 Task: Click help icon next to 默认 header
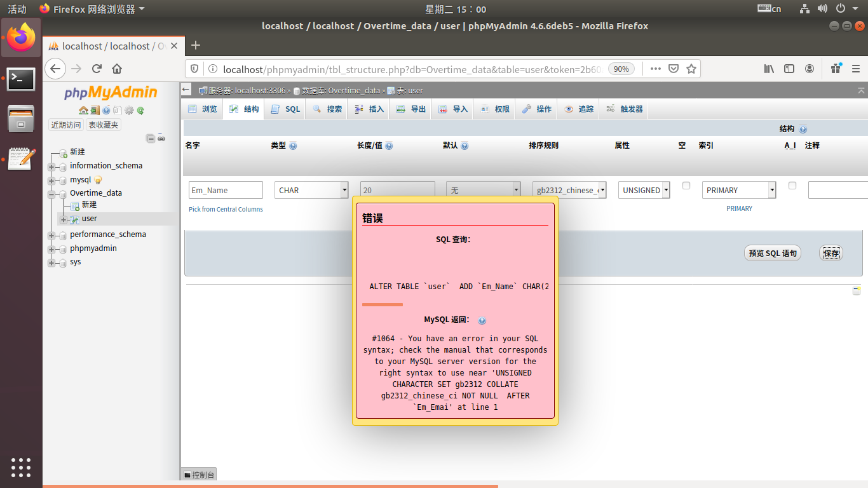coord(465,146)
